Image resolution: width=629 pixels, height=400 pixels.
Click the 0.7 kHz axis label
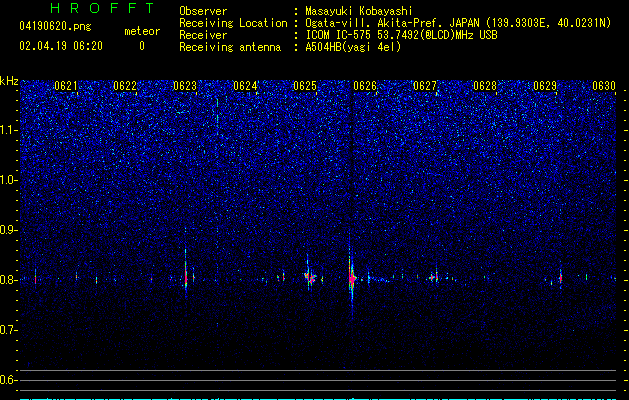click(x=9, y=330)
